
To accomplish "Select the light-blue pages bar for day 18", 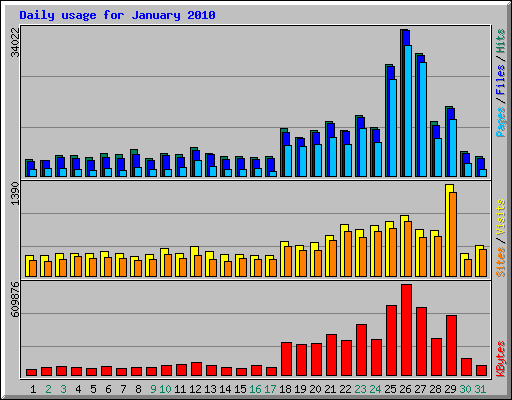I will (288, 161).
